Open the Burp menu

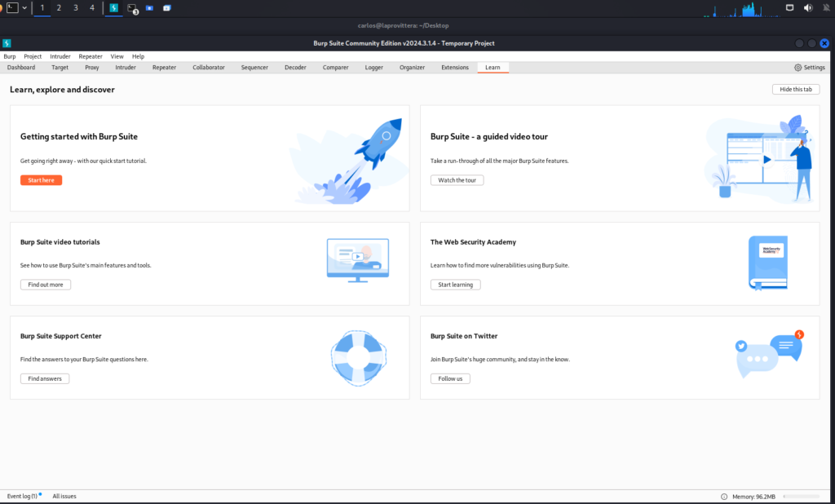10,56
